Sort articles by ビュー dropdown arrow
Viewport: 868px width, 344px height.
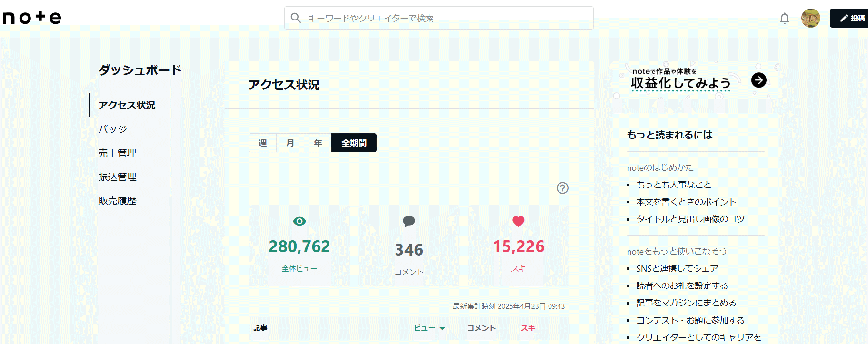click(x=442, y=328)
